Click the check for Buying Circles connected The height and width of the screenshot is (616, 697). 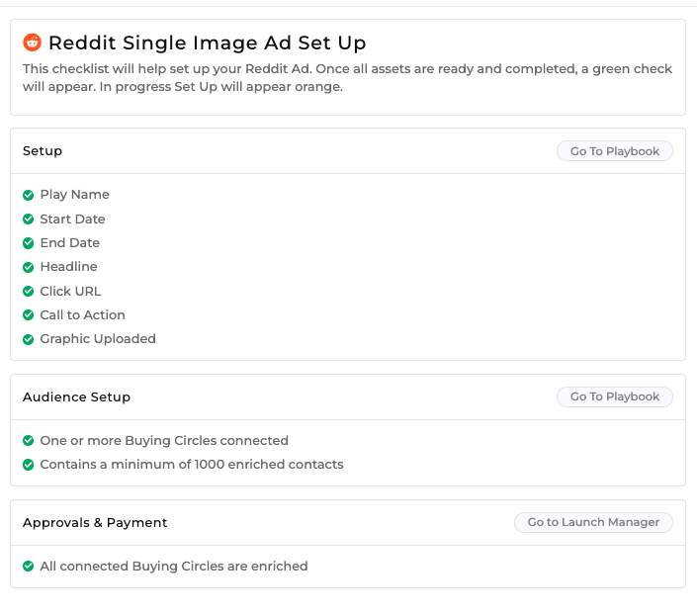pyautogui.click(x=28, y=440)
